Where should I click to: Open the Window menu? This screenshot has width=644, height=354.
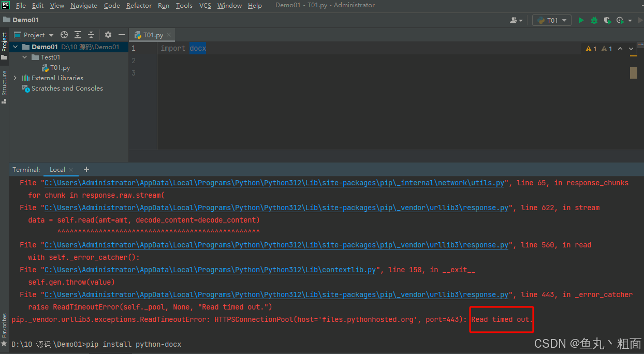coord(229,5)
